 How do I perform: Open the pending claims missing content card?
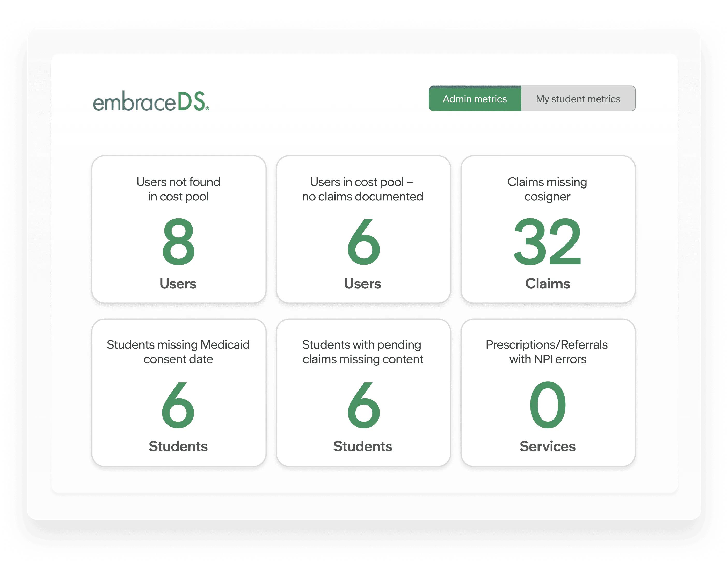tap(363, 393)
